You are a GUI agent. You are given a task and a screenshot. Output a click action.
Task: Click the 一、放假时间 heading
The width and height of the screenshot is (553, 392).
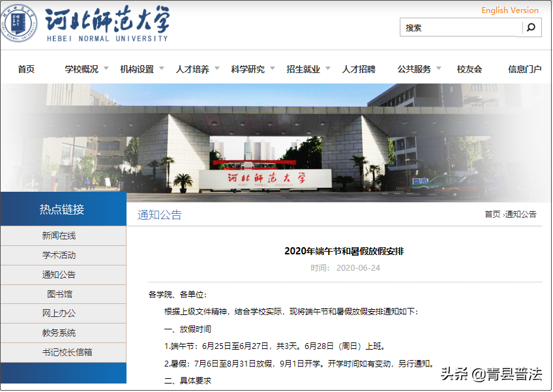(188, 329)
